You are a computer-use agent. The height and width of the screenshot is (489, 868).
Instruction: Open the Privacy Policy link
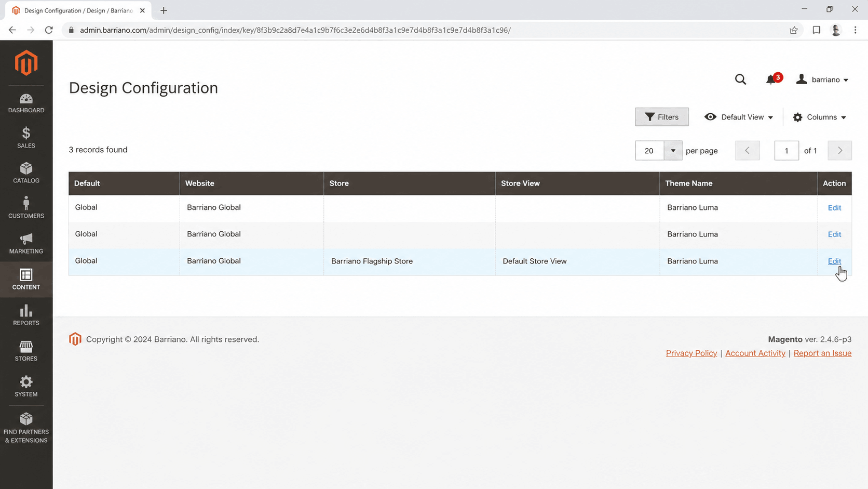click(x=691, y=353)
